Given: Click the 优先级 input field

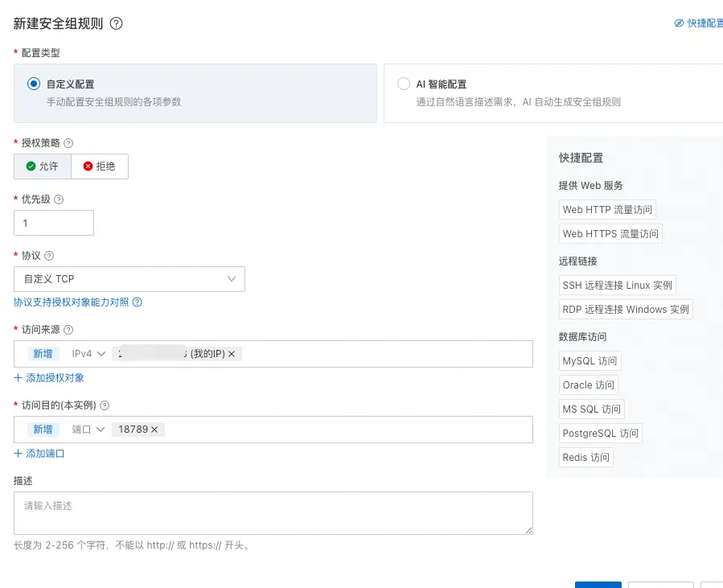Looking at the screenshot, I should (x=54, y=223).
